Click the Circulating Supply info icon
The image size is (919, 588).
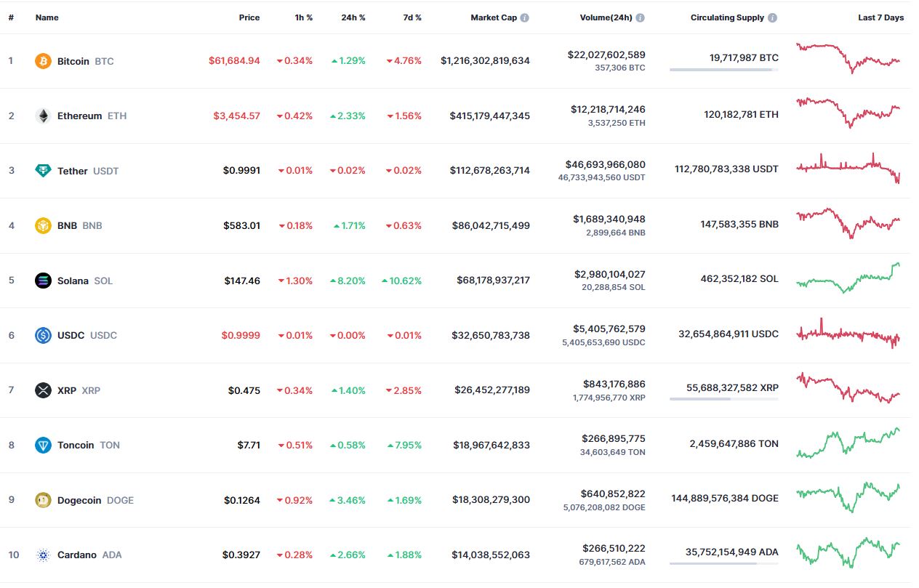tap(772, 17)
